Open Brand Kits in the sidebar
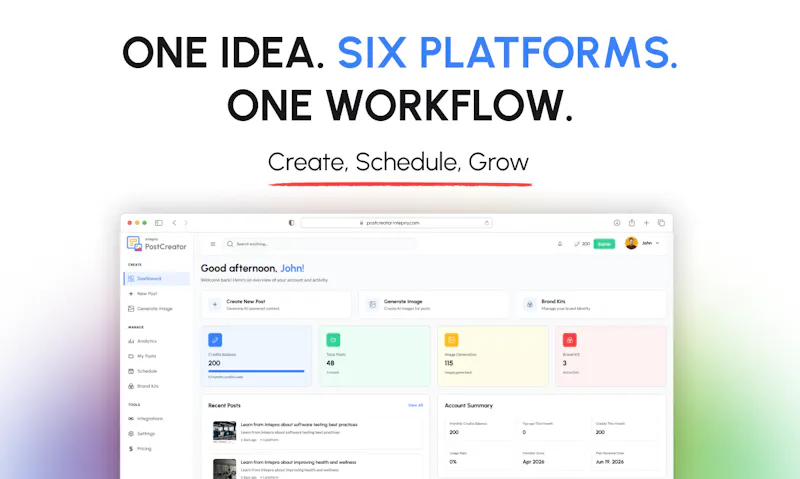800x479 pixels. (x=143, y=386)
